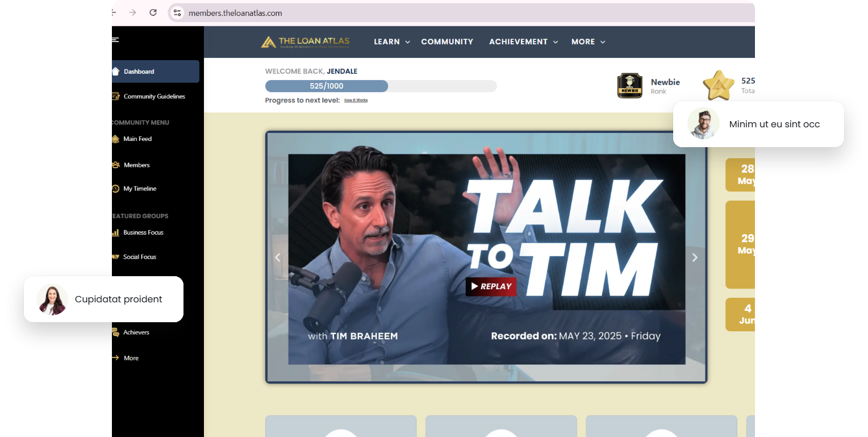Image resolution: width=868 pixels, height=437 pixels.
Task: Click 'Progress to next level:' text
Action: coord(302,100)
